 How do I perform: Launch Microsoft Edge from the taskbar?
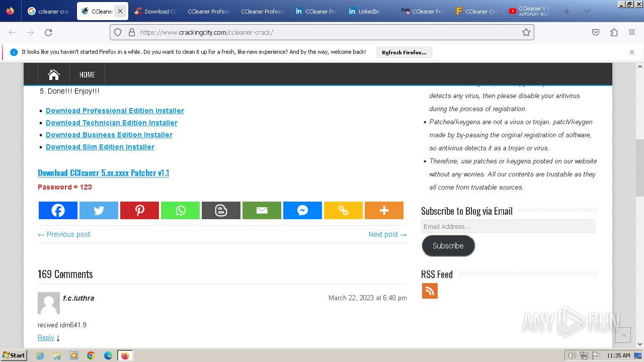108,355
